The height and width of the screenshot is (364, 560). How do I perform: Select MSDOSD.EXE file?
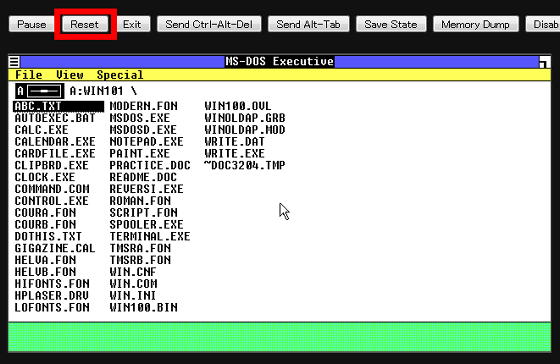click(143, 130)
